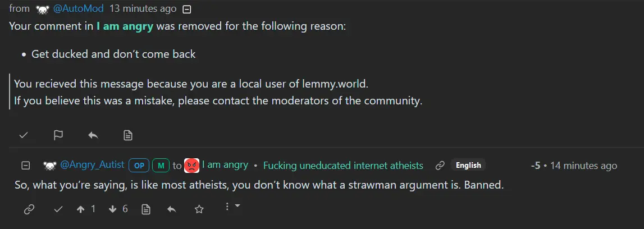Copy permalink icon below Angry_Autist's comment
This screenshot has height=229, width=644.
click(x=29, y=209)
